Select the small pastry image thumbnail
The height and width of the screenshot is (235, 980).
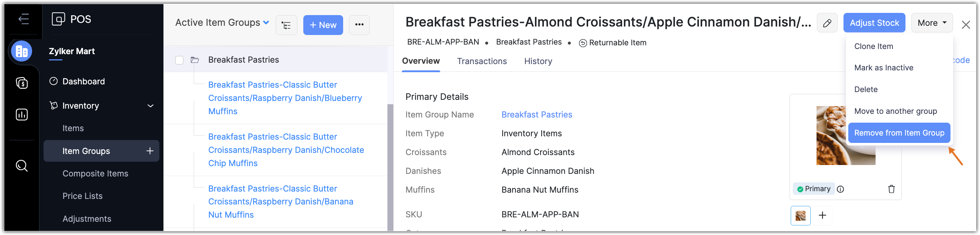(x=800, y=215)
